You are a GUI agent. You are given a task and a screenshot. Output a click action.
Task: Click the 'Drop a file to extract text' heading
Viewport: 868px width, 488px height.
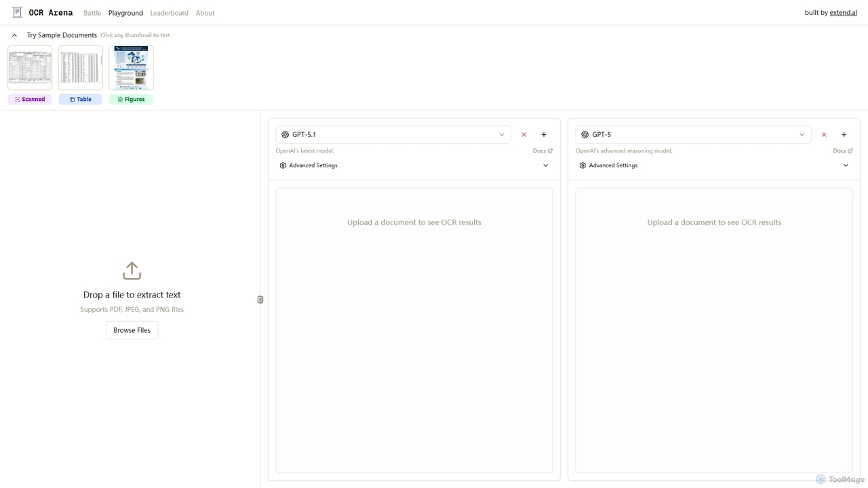coord(132,295)
